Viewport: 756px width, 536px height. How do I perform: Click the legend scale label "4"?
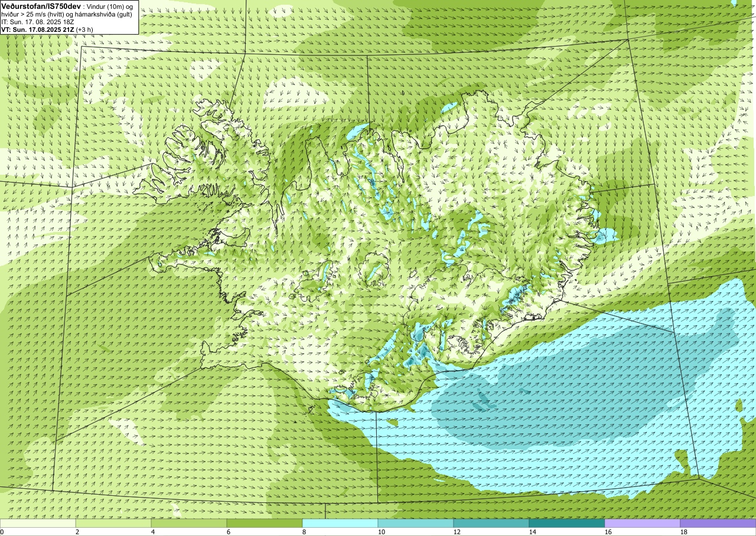[x=153, y=532]
